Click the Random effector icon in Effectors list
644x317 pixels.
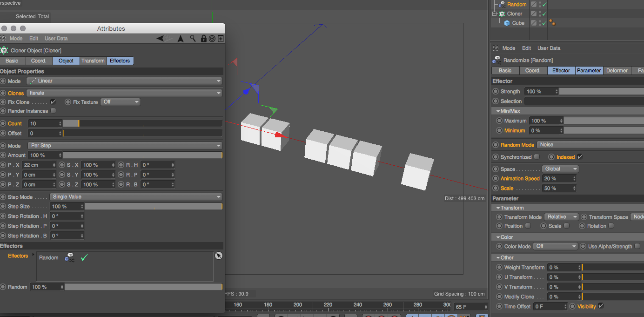(69, 257)
